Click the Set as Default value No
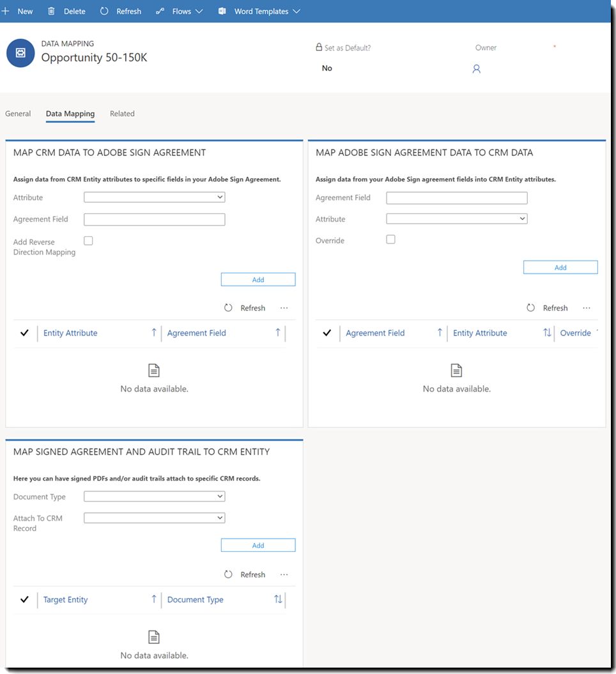Screen dimensions: 616x674 point(327,68)
